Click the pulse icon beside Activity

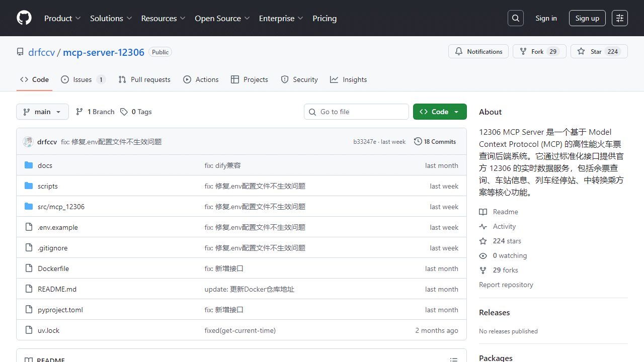pyautogui.click(x=483, y=227)
